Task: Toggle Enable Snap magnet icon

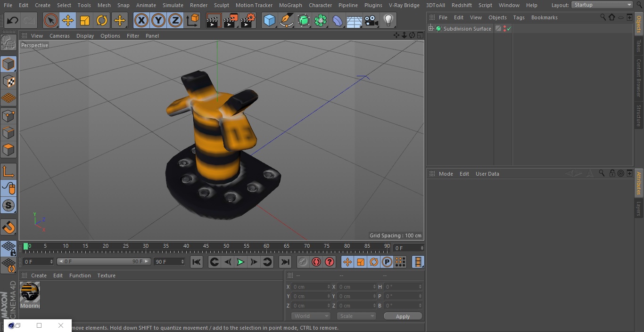Action: (x=8, y=227)
